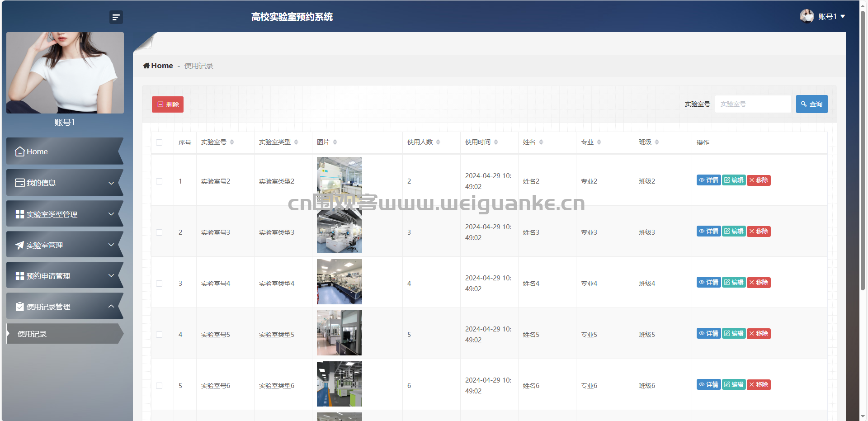Tick the select-all checkbox in the table header
The width and height of the screenshot is (868, 421).
pos(159,142)
